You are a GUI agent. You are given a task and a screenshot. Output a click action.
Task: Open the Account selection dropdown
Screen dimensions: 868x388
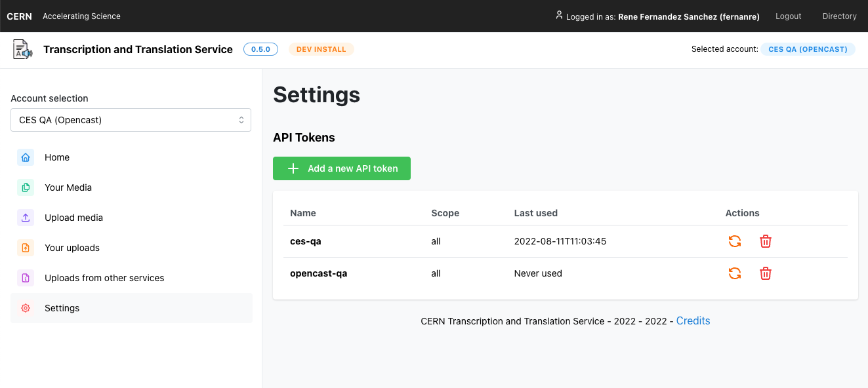pyautogui.click(x=131, y=120)
